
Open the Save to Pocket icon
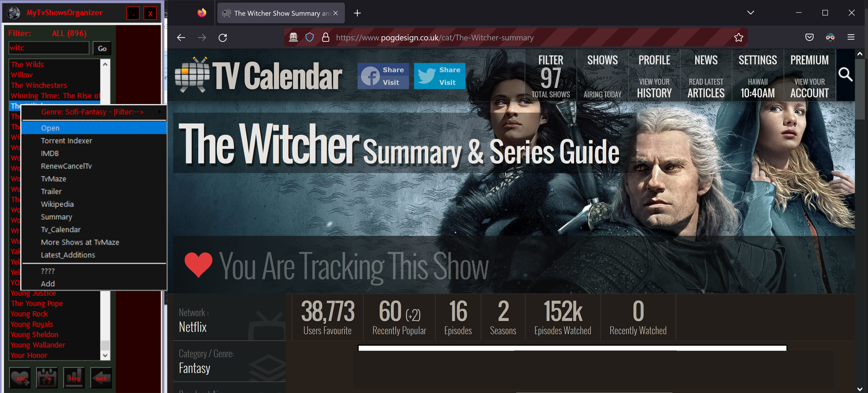pyautogui.click(x=809, y=37)
